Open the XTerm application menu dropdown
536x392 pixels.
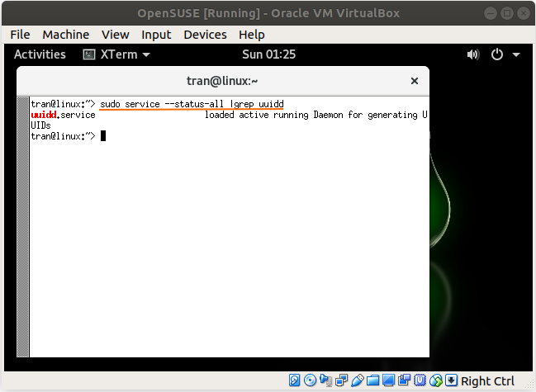116,54
